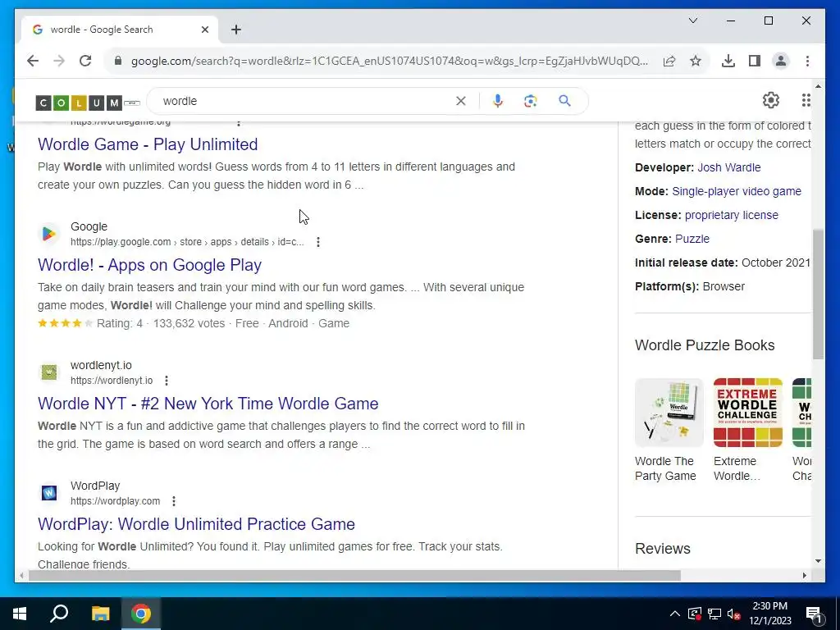Click the wordlenyt.io site name
The height and width of the screenshot is (630, 840).
pyautogui.click(x=101, y=365)
